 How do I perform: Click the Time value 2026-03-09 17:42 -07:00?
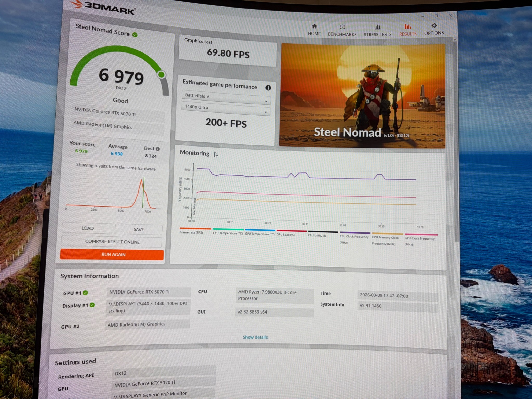(x=397, y=296)
